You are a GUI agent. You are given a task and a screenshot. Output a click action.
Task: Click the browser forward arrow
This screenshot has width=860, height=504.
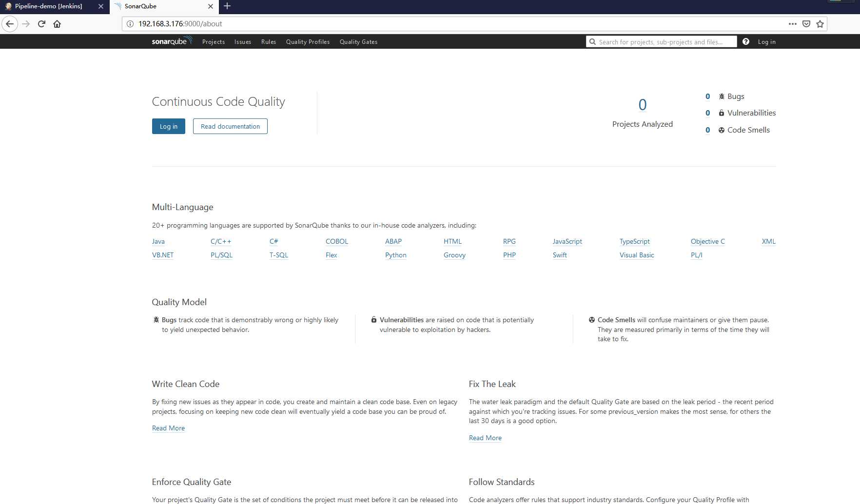(26, 24)
